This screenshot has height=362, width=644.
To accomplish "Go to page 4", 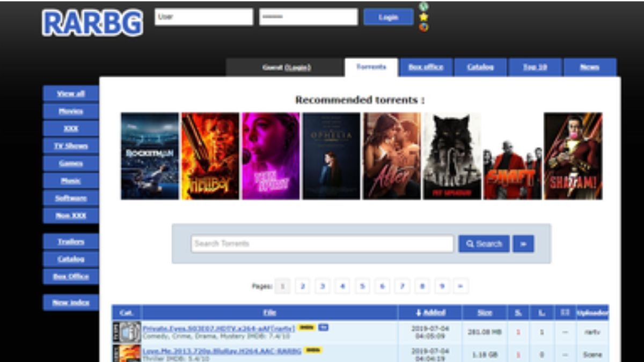I will [x=342, y=286].
